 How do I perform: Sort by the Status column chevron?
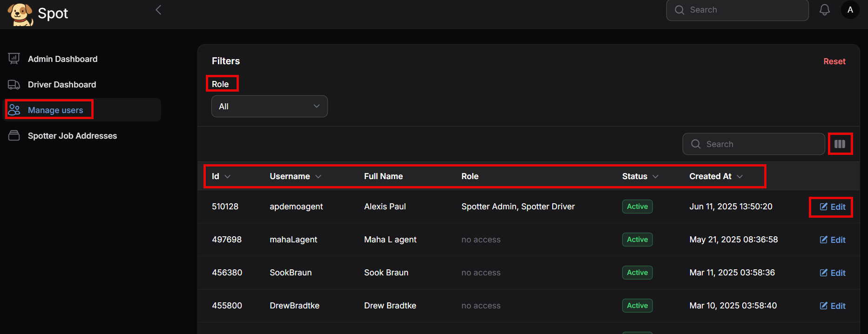click(x=656, y=176)
